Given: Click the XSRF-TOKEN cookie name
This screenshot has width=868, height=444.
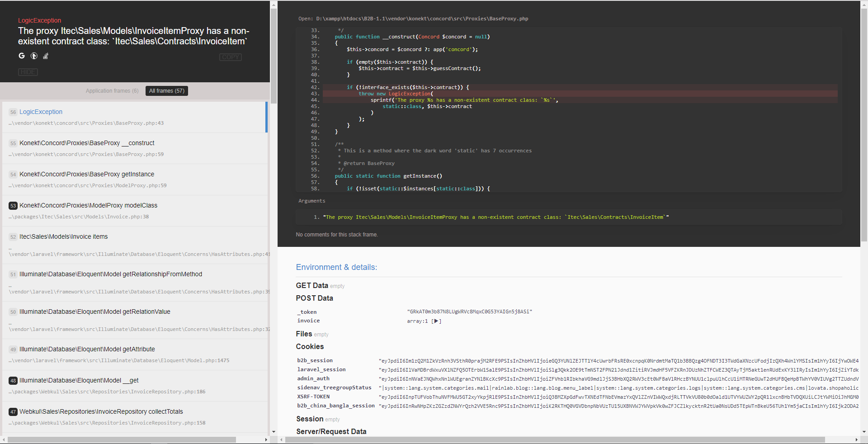Looking at the screenshot, I should point(313,397).
